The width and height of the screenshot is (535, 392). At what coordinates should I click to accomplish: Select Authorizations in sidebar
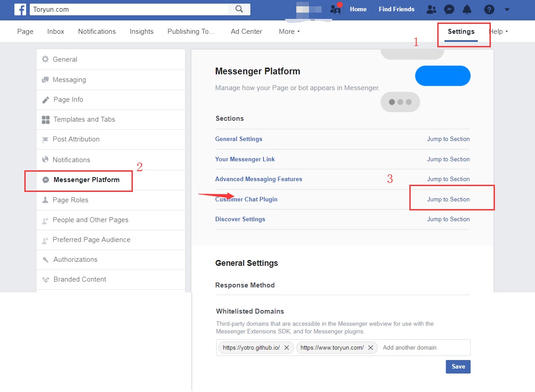[x=110, y=260]
